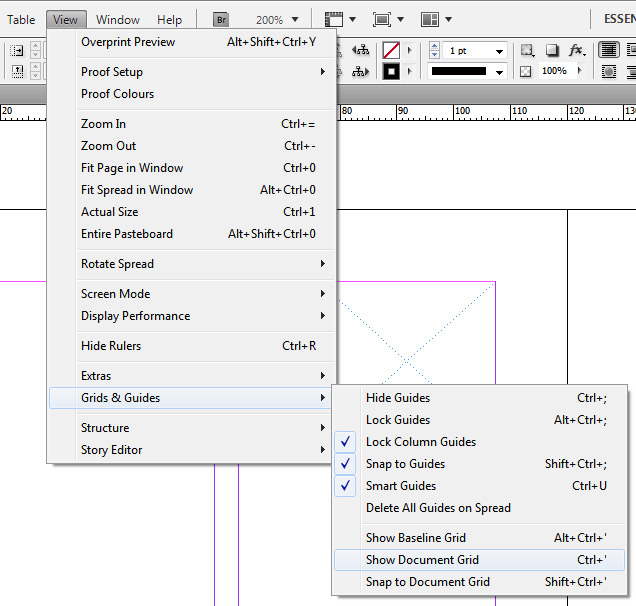Screen dimensions: 636x606
Task: Click the opacity checkerboard icon
Action: (x=526, y=72)
